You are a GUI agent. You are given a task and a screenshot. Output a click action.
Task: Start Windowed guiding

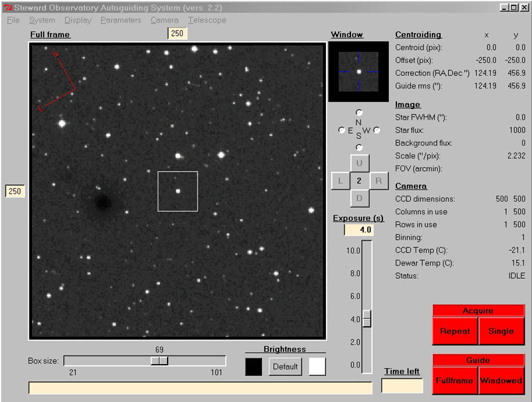[501, 381]
